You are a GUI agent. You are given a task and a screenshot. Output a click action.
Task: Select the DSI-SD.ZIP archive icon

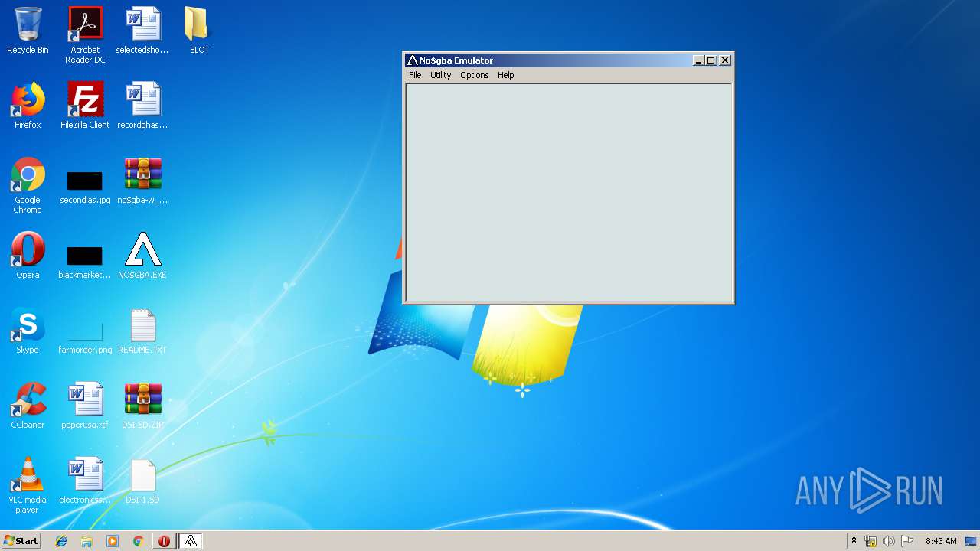(x=142, y=406)
